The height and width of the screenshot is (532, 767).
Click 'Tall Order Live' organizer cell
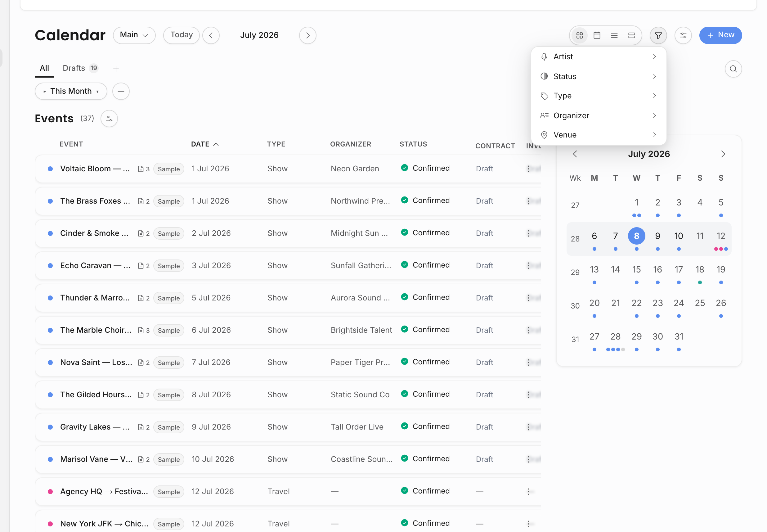[357, 427]
